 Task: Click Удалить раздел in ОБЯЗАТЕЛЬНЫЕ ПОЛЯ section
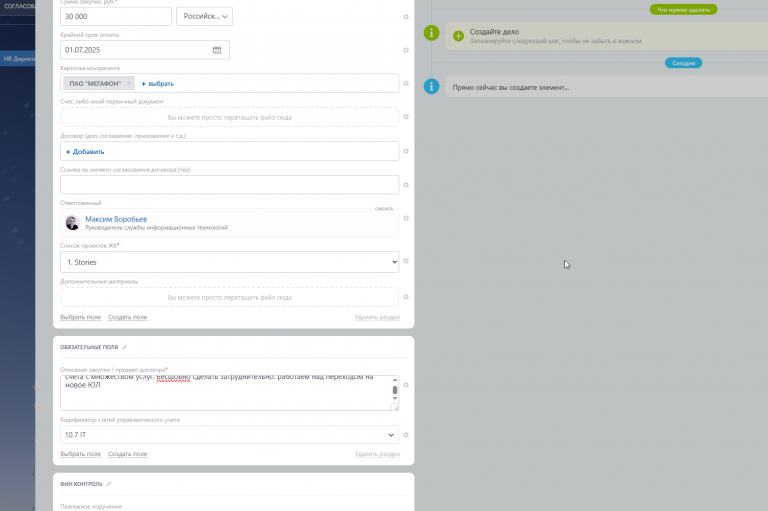(x=377, y=454)
